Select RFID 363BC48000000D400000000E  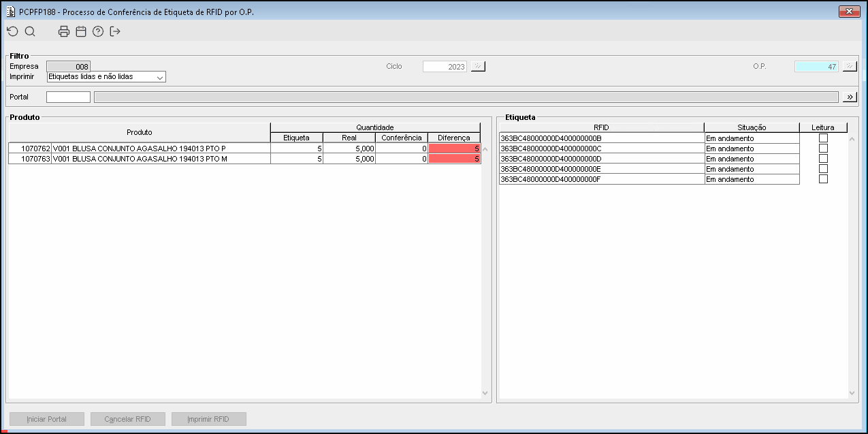pos(602,169)
